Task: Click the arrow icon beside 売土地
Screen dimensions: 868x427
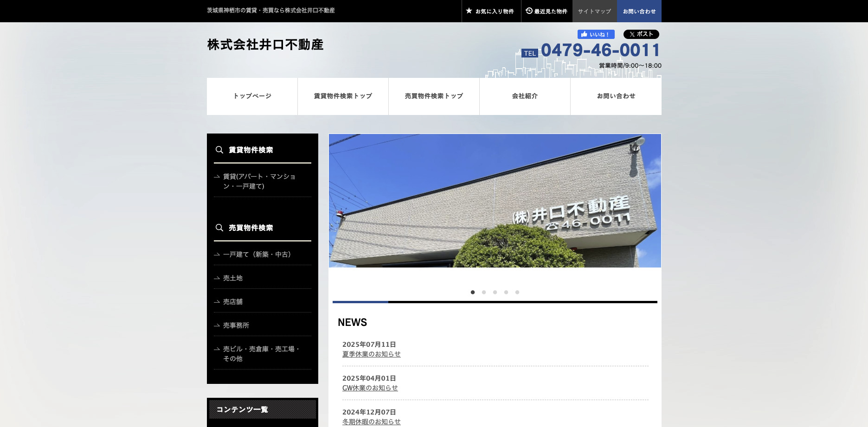Action: pos(216,278)
